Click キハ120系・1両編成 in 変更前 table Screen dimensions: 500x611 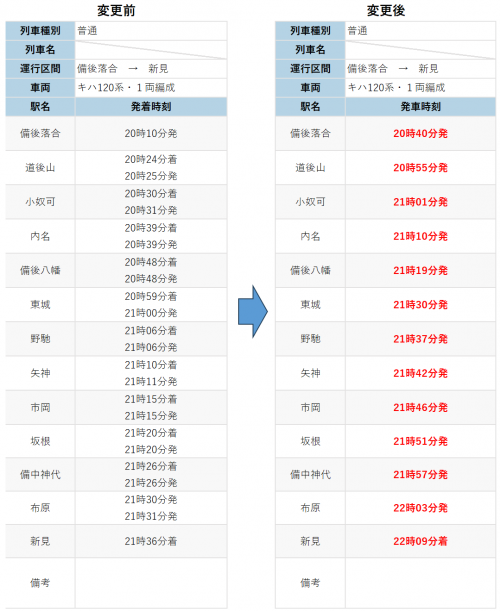[126, 88]
